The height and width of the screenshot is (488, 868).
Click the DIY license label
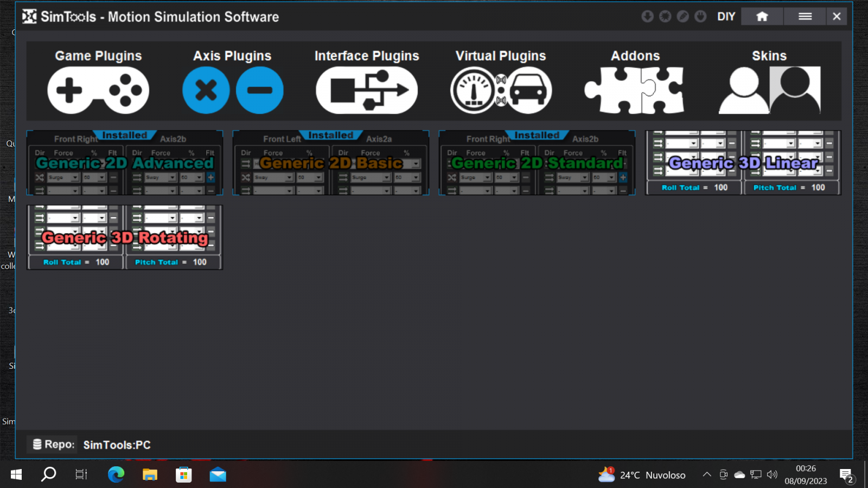coord(726,17)
